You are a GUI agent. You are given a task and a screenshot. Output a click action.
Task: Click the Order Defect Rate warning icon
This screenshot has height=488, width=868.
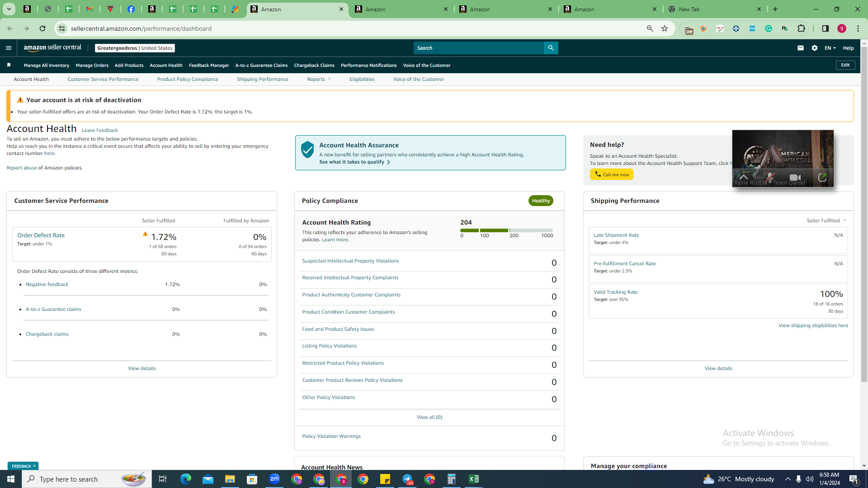coord(145,234)
